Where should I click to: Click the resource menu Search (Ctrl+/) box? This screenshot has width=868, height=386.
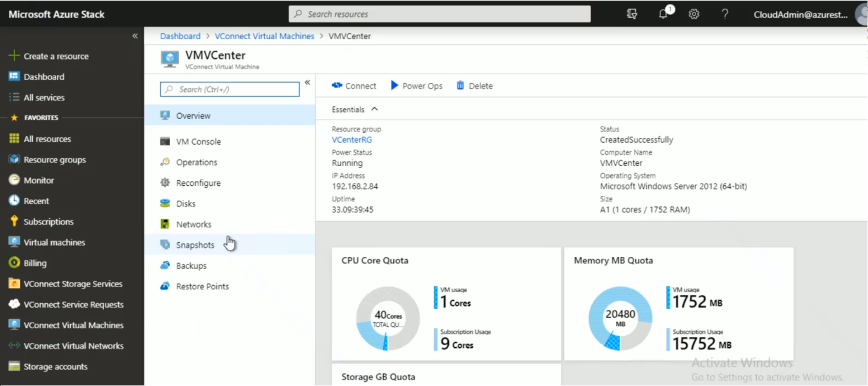pos(230,89)
